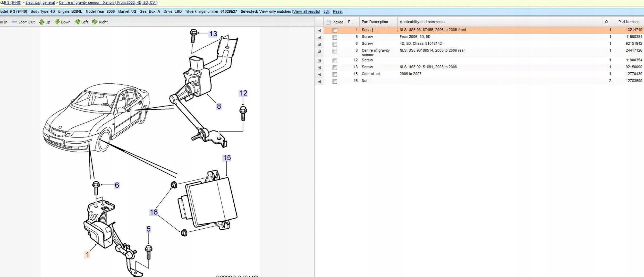644x277 pixels.
Task: Sort by the Part Number column header
Action: [x=628, y=22]
